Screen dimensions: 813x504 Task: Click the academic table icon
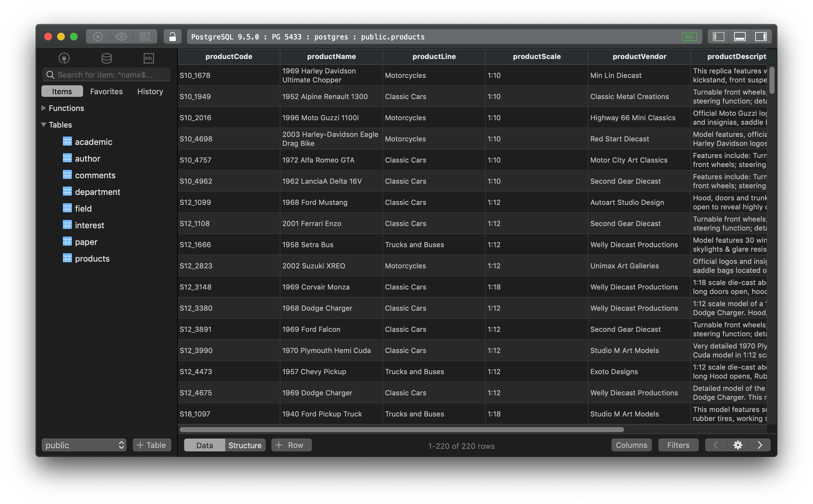pyautogui.click(x=67, y=141)
